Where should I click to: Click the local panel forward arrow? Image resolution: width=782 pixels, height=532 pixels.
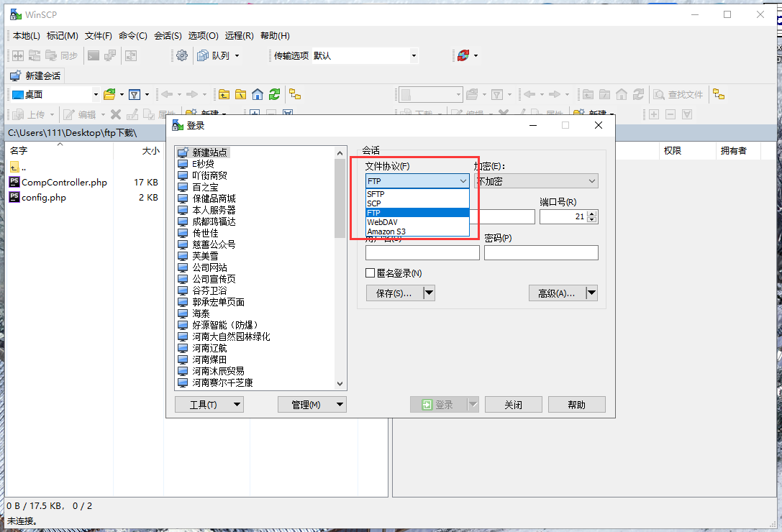click(192, 94)
